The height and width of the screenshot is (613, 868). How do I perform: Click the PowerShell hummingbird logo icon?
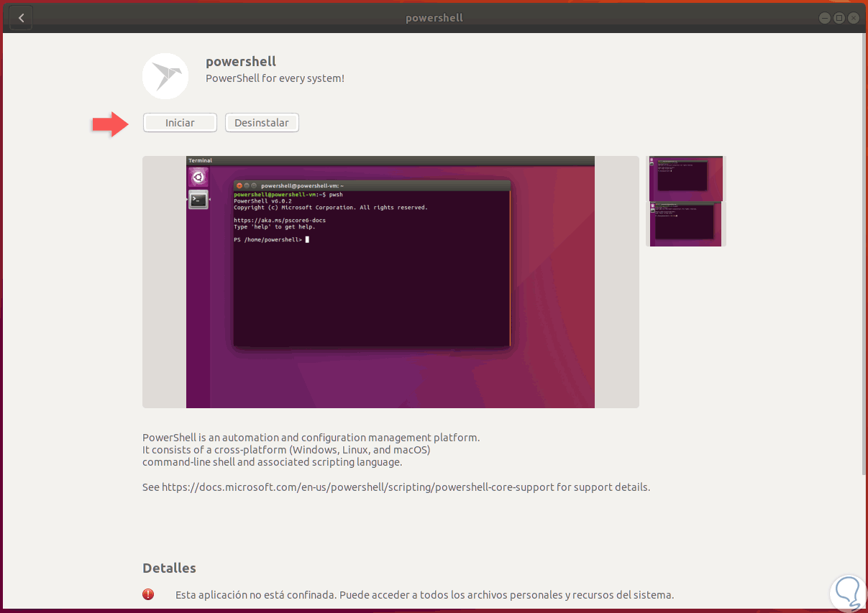click(165, 75)
